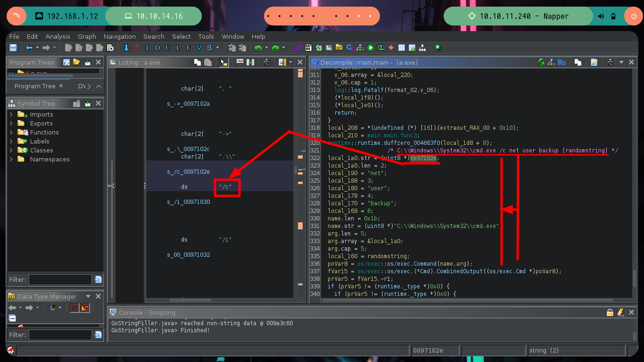Viewport: 644px width, 362px height.
Task: Go to next Bookmark (B) icon
Action: coord(209,48)
